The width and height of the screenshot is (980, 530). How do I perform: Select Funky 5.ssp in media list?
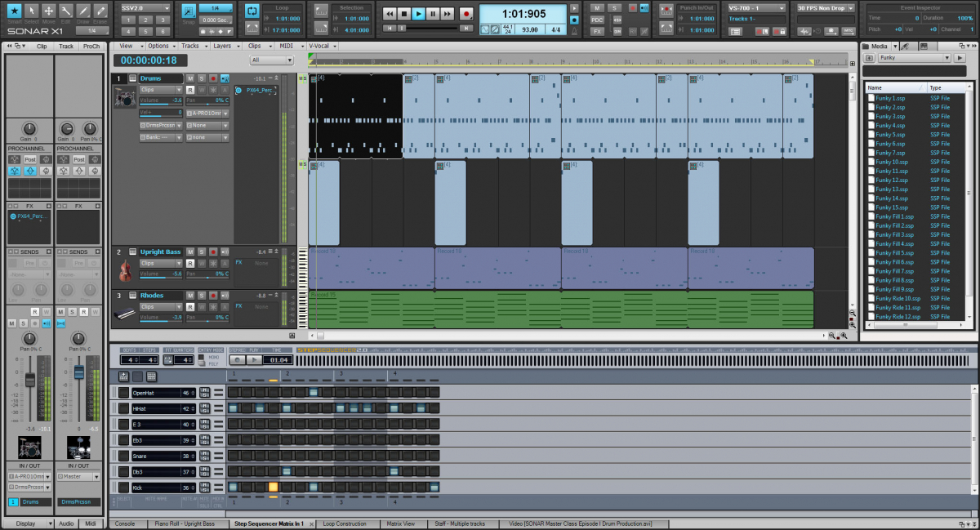click(x=890, y=135)
